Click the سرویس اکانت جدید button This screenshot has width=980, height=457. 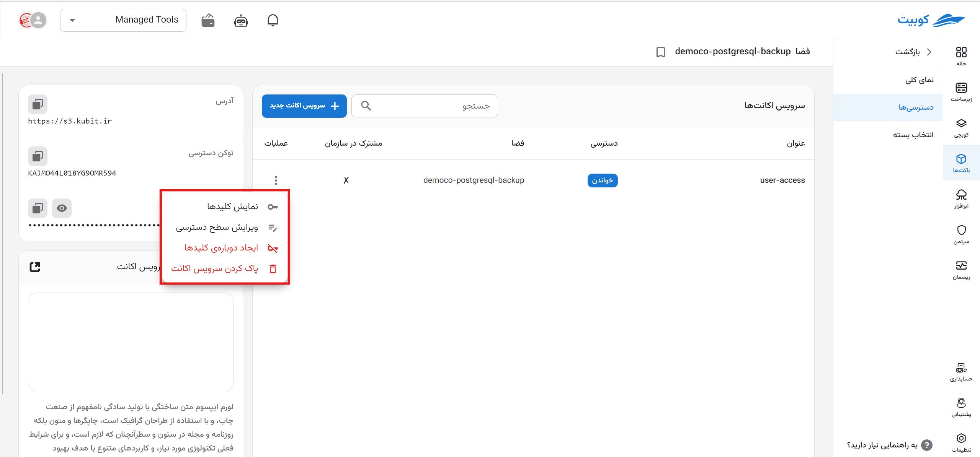click(304, 106)
